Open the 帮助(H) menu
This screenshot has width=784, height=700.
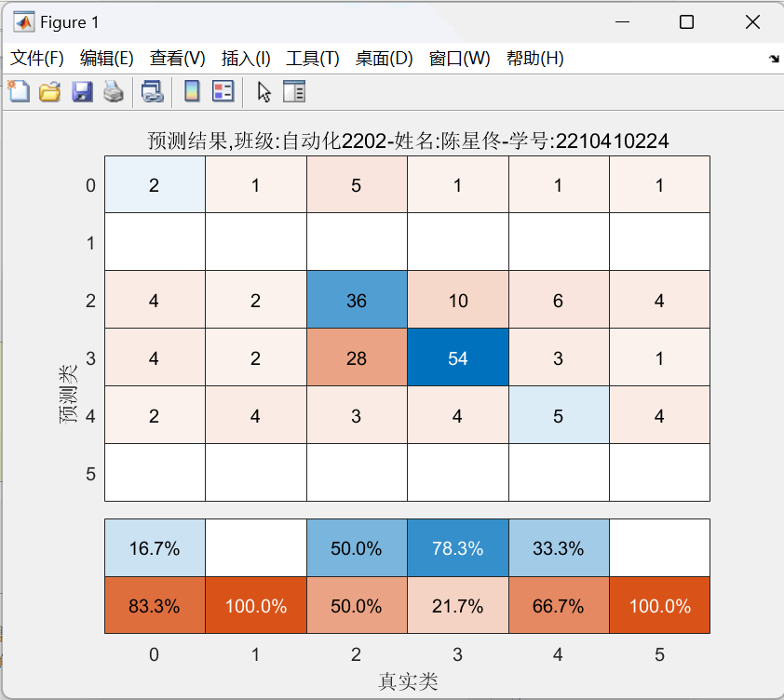tap(534, 59)
